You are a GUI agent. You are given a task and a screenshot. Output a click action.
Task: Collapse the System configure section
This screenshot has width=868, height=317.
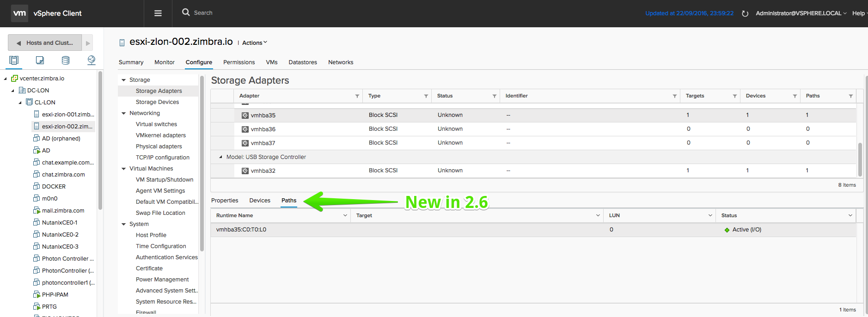124,224
